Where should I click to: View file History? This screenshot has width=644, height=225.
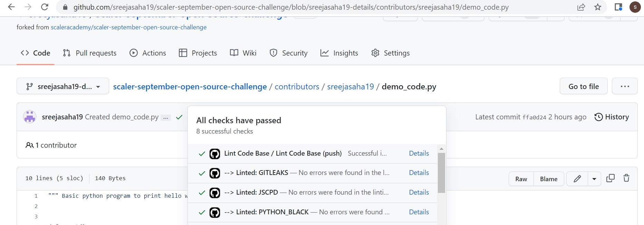pos(612,117)
